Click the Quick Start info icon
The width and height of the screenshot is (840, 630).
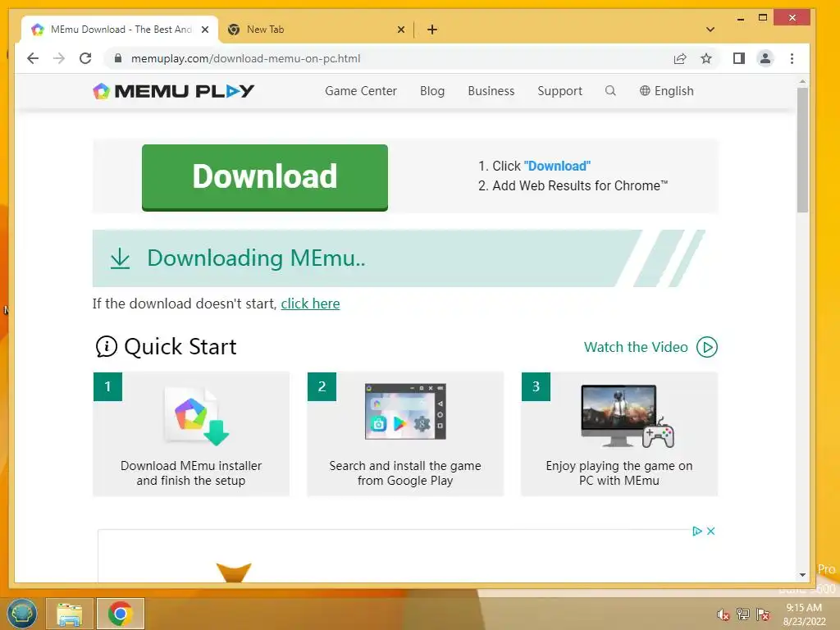click(x=106, y=346)
